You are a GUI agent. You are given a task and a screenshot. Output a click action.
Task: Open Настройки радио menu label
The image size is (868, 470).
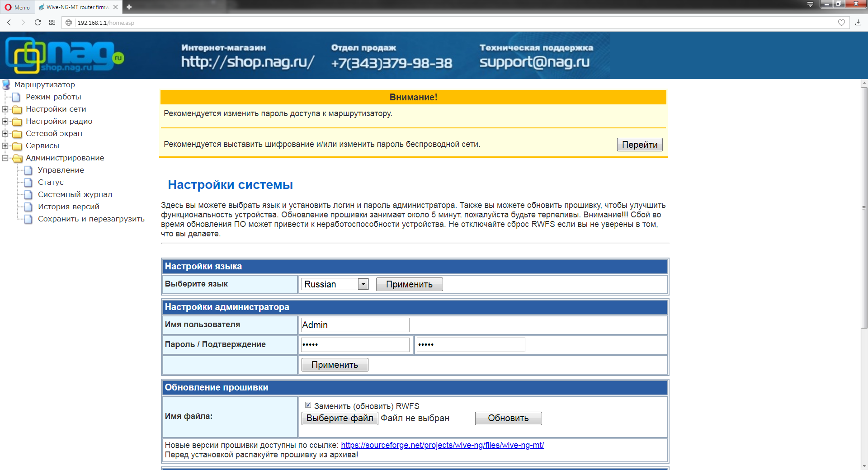[59, 121]
